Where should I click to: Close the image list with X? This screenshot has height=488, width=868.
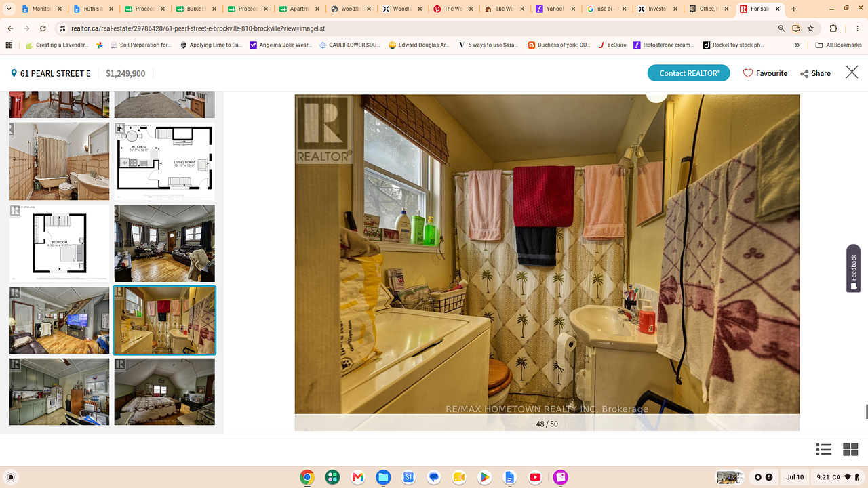(x=852, y=72)
